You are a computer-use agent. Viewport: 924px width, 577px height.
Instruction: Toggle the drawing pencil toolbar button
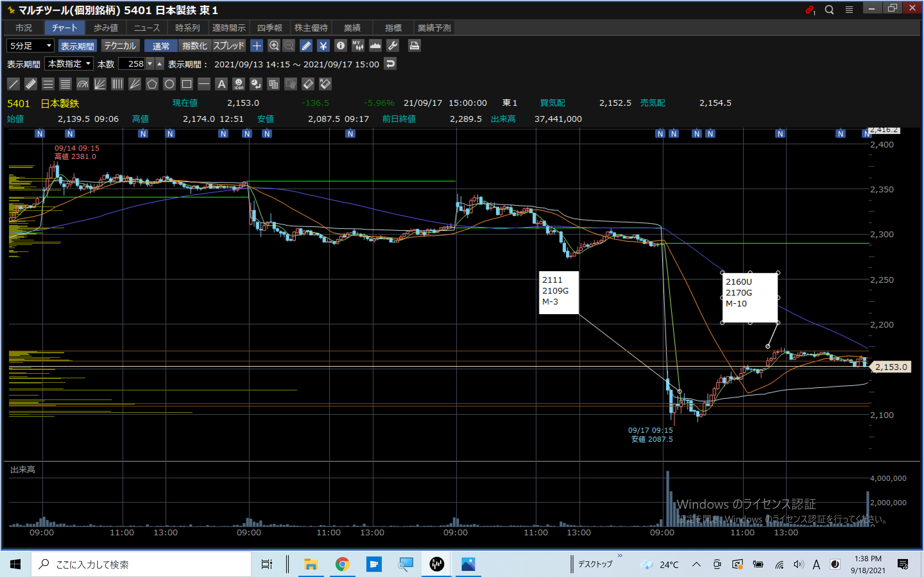306,46
